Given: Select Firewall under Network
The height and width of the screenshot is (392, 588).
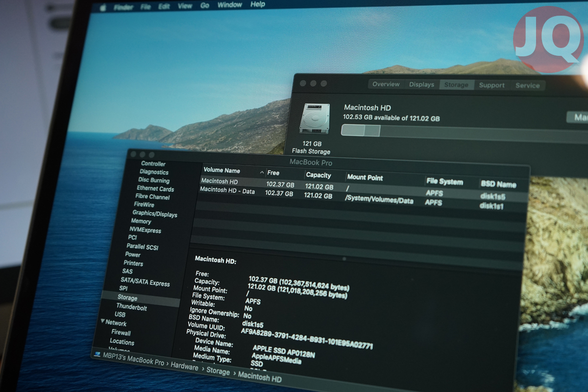Looking at the screenshot, I should tap(121, 333).
